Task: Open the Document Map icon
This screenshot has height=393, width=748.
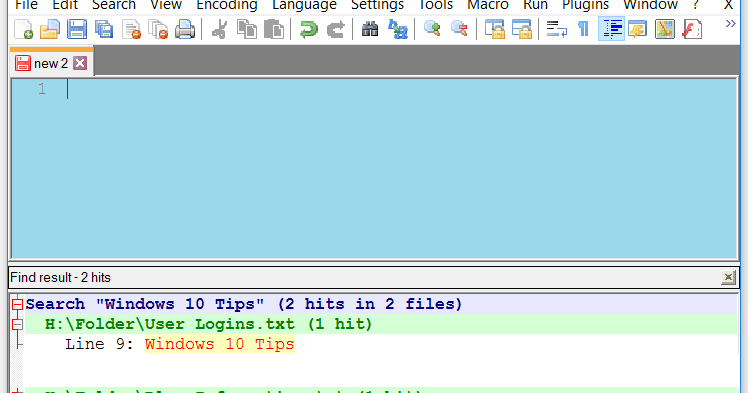Action: [x=665, y=30]
